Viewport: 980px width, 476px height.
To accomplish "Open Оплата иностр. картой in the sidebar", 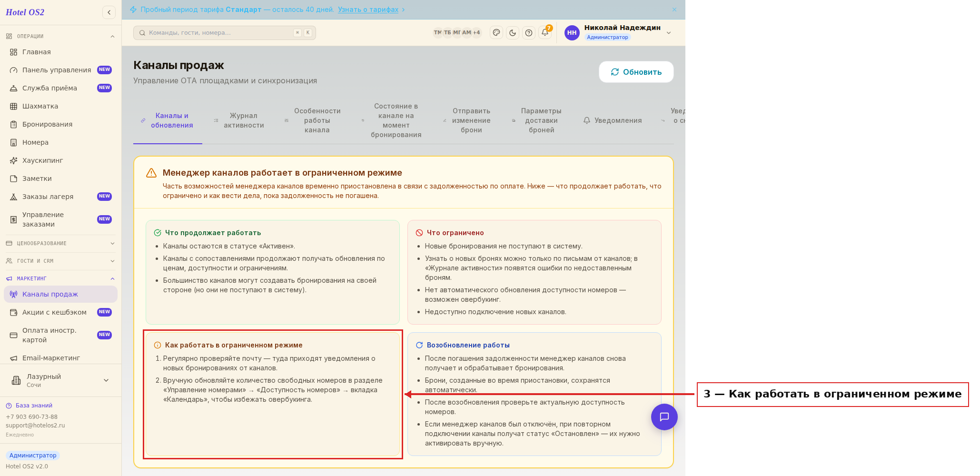I will [x=60, y=335].
